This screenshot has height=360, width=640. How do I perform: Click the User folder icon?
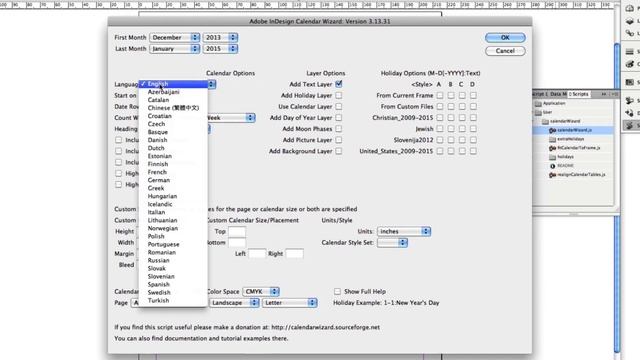pyautogui.click(x=538, y=112)
